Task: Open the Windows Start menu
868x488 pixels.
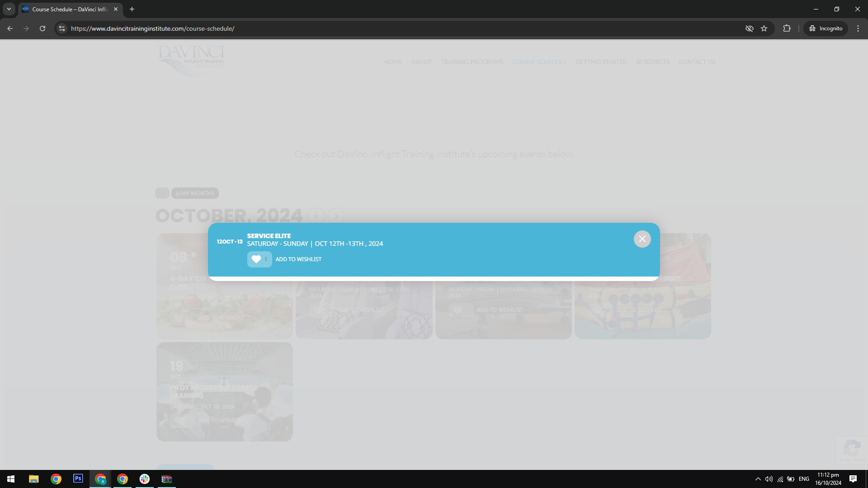Action: (11, 479)
